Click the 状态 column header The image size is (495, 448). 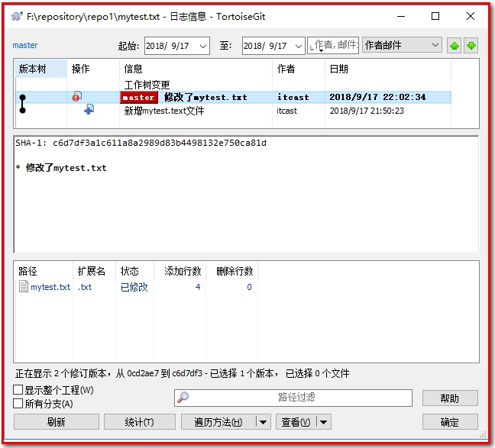(x=134, y=271)
